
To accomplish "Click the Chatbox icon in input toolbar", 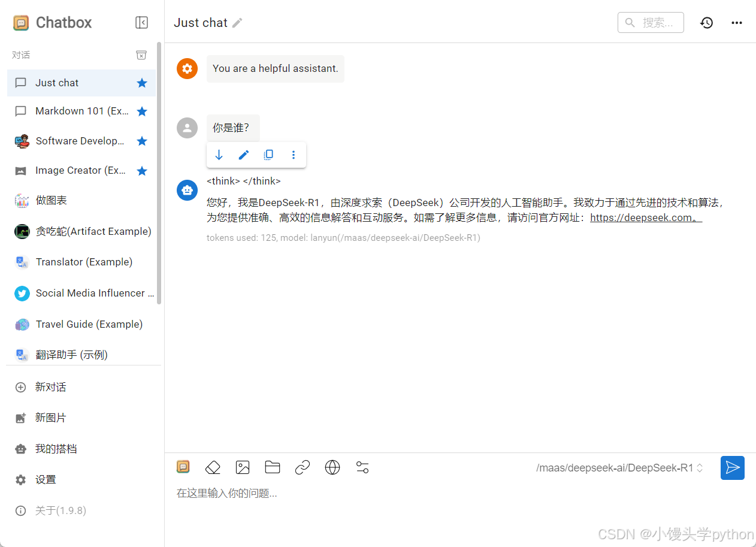I will [x=183, y=467].
